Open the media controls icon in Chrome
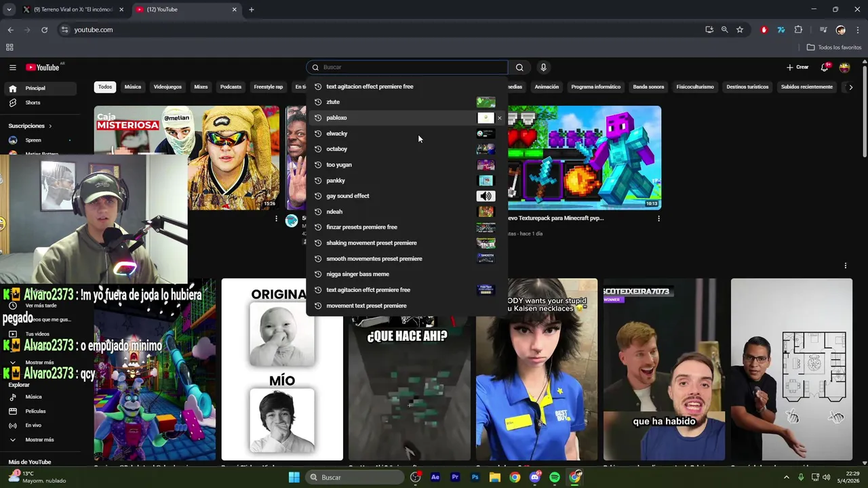 [x=823, y=30]
